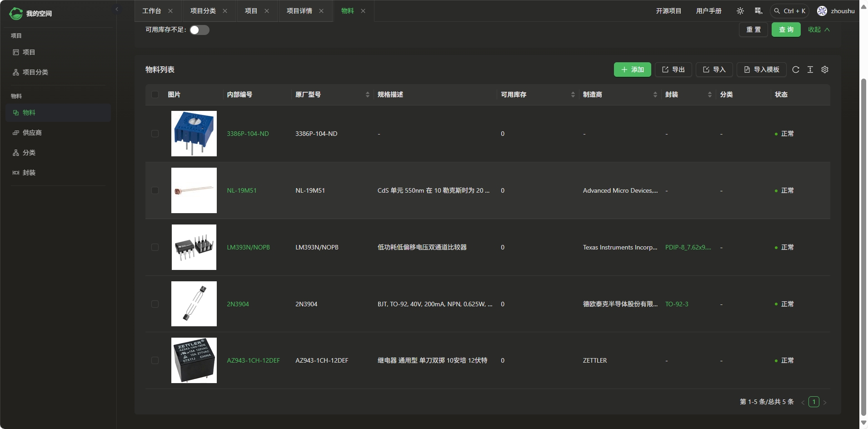Click the language switch icon in the header
This screenshot has width=868, height=429.
click(x=758, y=11)
